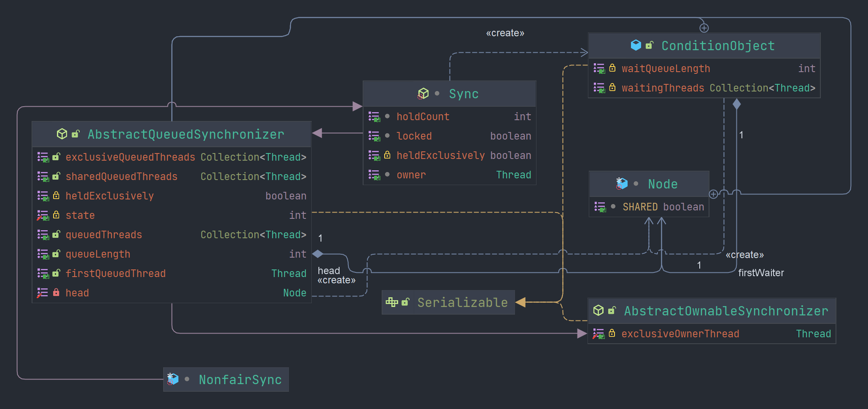This screenshot has height=409, width=868.
Task: Click the Serializable interface icon
Action: tap(392, 302)
